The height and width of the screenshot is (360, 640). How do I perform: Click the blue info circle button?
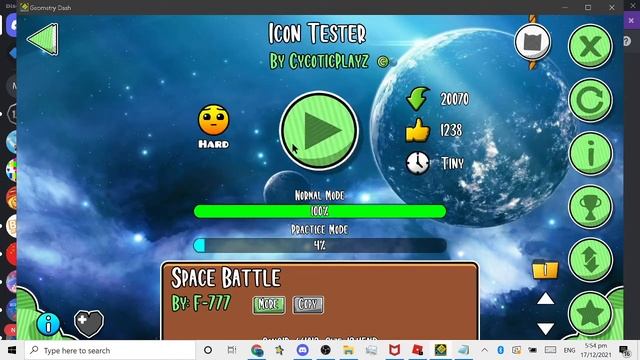[48, 324]
